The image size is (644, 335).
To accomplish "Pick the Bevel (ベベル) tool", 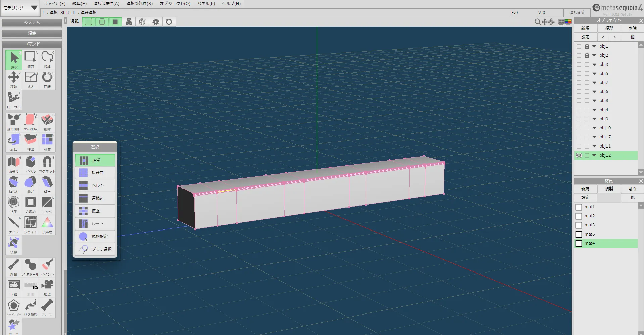I will pos(31,164).
